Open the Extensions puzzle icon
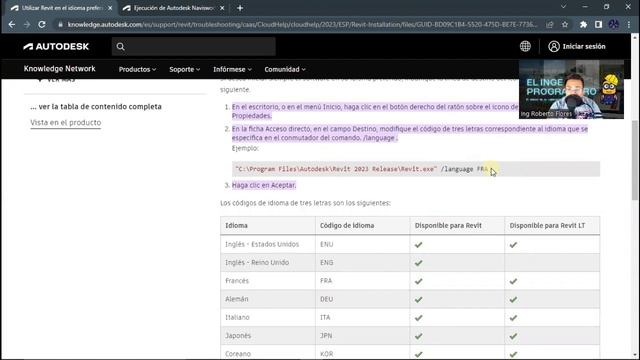The width and height of the screenshot is (640, 360). [584, 24]
